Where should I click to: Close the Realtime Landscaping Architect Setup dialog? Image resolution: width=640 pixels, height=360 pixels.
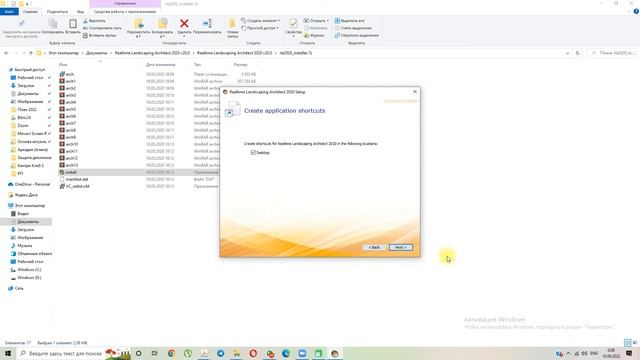415,92
